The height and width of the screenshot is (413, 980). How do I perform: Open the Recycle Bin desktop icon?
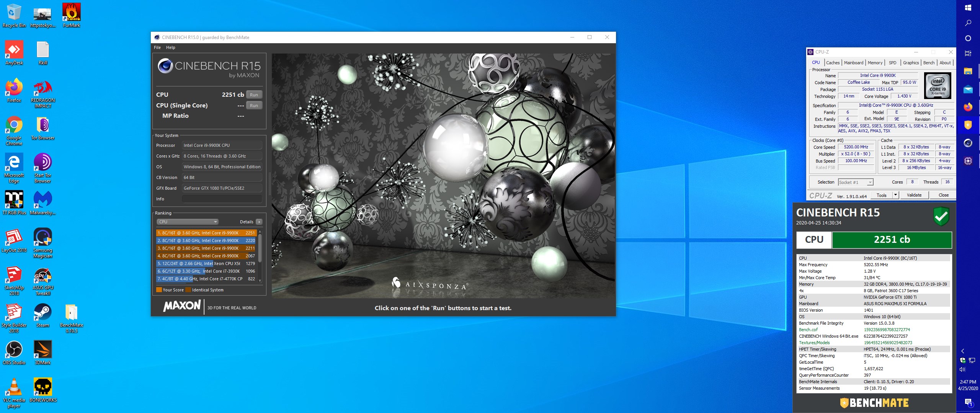[14, 15]
